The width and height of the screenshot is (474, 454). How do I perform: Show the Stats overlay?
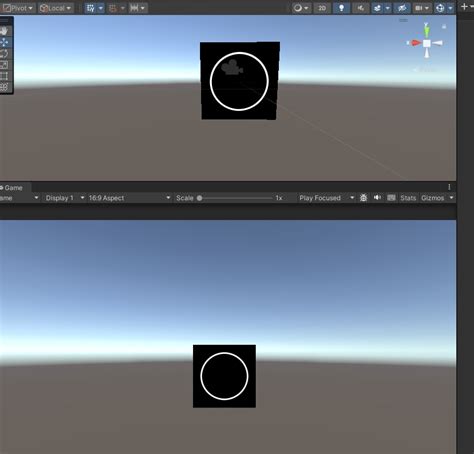[408, 198]
